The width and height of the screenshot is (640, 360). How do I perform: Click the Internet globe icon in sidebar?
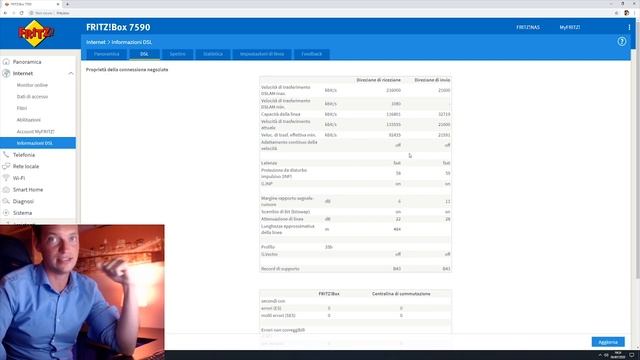6,73
